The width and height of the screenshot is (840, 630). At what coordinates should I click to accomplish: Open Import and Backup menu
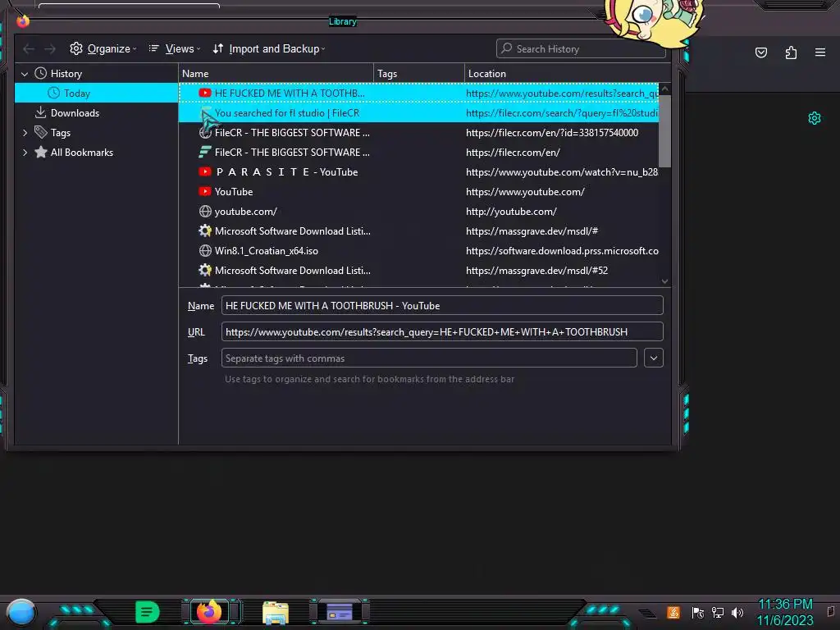(269, 48)
